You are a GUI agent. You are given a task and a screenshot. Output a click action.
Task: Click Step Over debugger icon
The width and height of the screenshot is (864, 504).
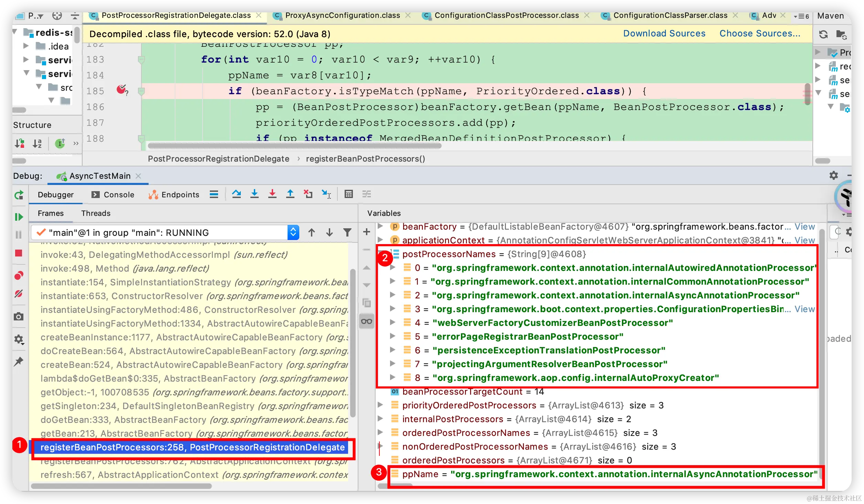click(236, 194)
